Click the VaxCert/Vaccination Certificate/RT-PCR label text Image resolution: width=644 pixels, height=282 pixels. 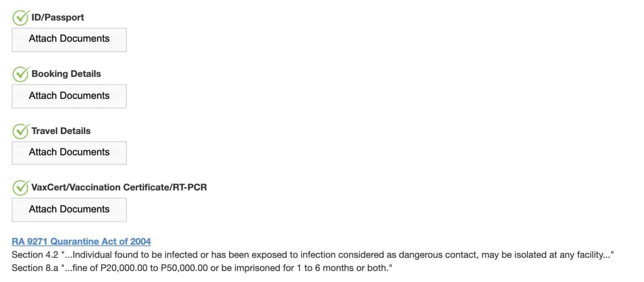(x=119, y=187)
